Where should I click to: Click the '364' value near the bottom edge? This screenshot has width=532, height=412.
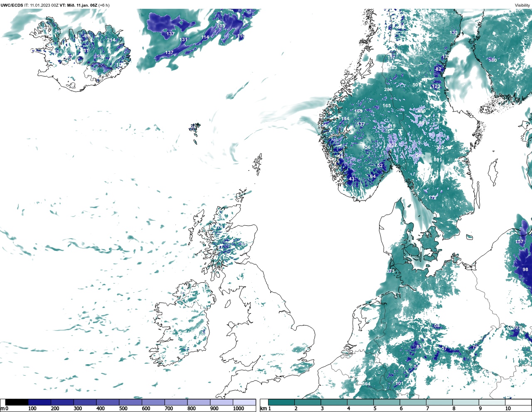coord(366,384)
